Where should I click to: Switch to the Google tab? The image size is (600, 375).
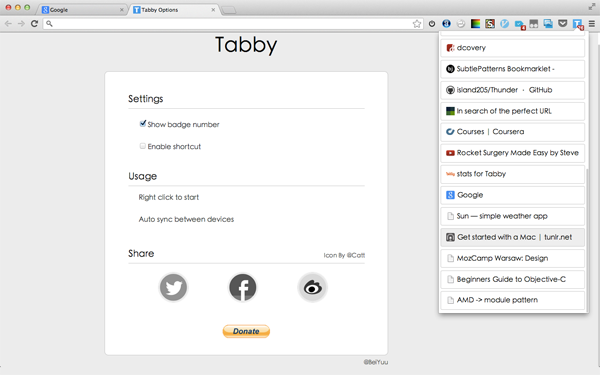(83, 10)
